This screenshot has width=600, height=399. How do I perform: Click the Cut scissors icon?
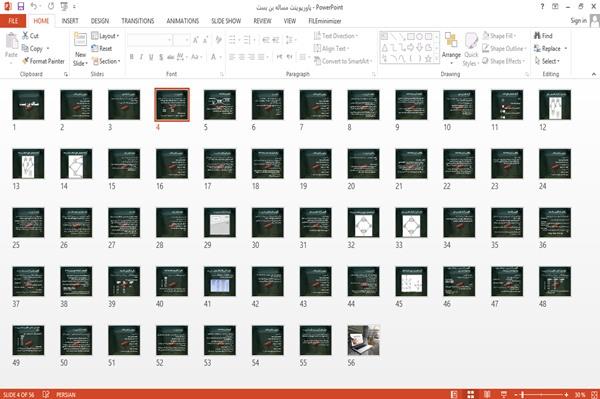point(25,36)
